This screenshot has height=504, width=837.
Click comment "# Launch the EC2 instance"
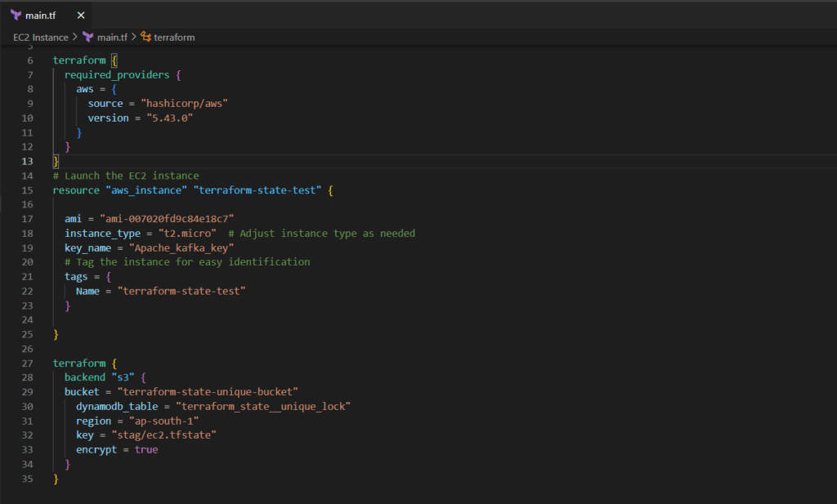(x=126, y=176)
